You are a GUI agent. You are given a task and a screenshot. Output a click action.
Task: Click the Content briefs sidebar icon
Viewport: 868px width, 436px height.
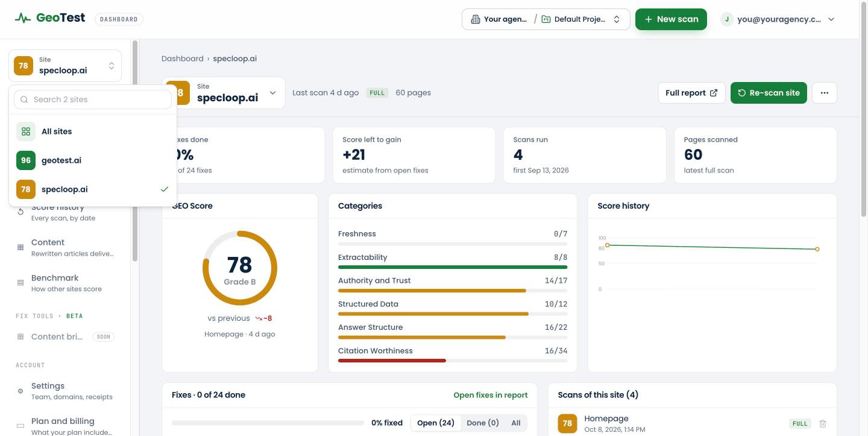click(20, 336)
